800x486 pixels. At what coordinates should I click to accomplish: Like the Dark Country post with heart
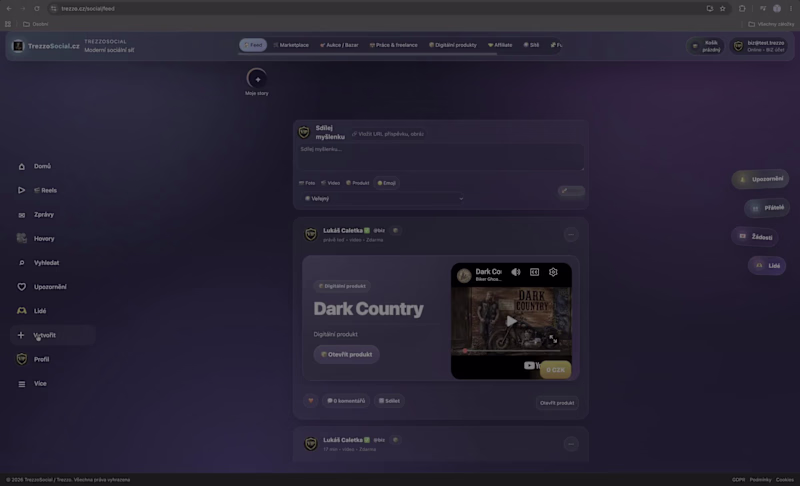coord(310,401)
